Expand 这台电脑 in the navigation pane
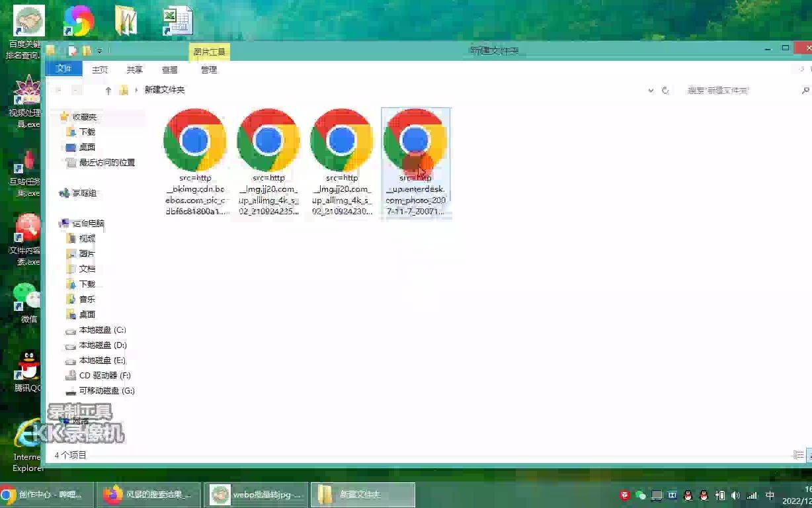This screenshot has width=812, height=508. tap(60, 223)
